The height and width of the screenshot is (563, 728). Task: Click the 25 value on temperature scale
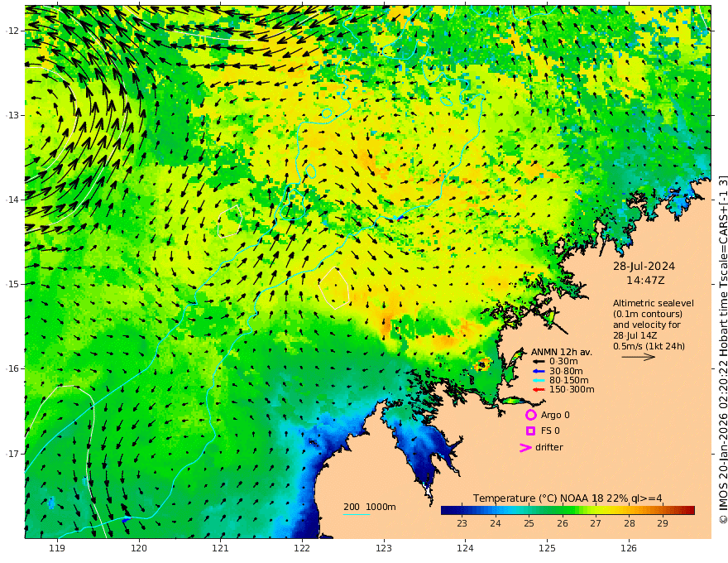[529, 523]
